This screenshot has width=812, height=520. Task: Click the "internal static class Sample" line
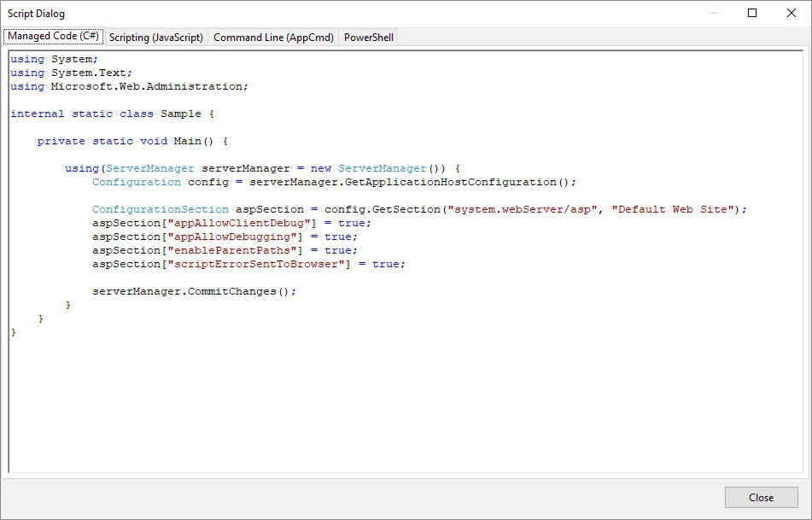(x=112, y=114)
